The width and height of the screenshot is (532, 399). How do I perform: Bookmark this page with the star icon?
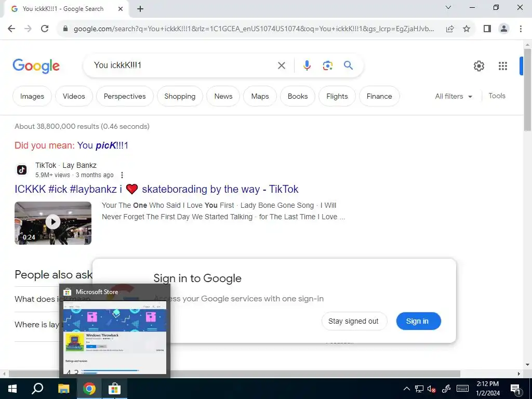[467, 29]
